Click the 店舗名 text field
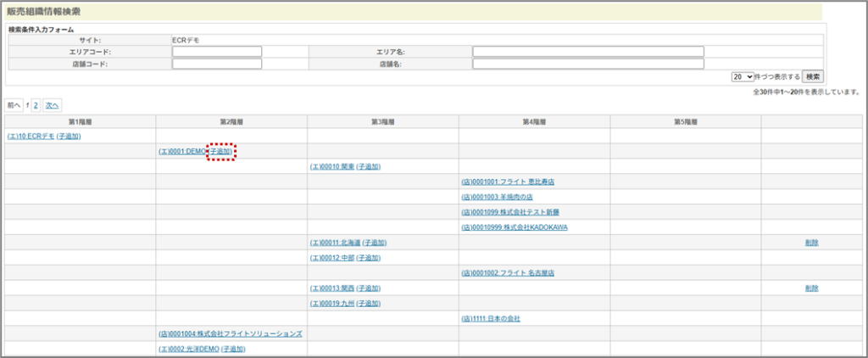 tap(588, 64)
